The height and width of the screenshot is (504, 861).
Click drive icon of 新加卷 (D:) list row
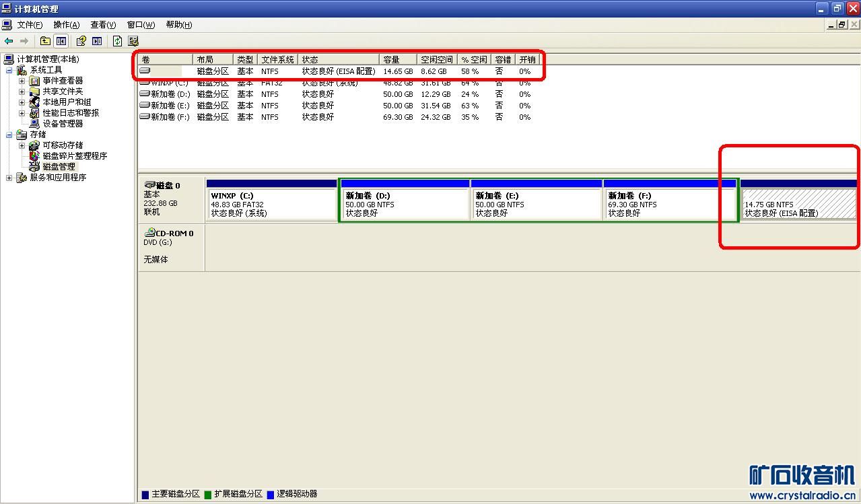[145, 94]
